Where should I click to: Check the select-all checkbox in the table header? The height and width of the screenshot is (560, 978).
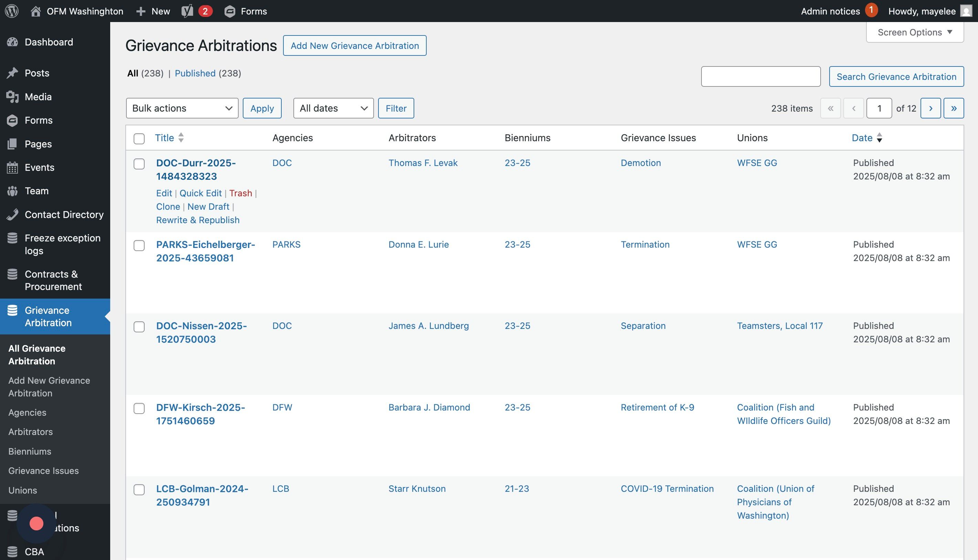pos(139,138)
